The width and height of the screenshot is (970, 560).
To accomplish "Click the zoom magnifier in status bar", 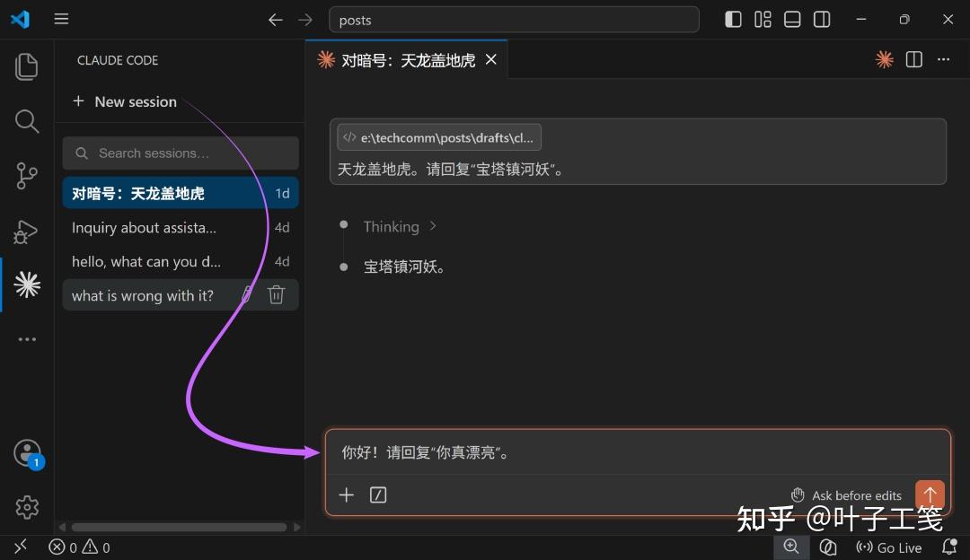I will 791,547.
